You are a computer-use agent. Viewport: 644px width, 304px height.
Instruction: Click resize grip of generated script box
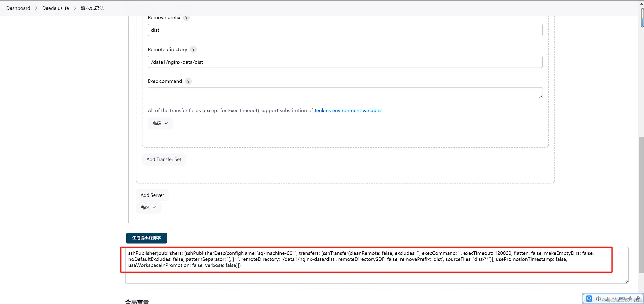(x=626, y=281)
